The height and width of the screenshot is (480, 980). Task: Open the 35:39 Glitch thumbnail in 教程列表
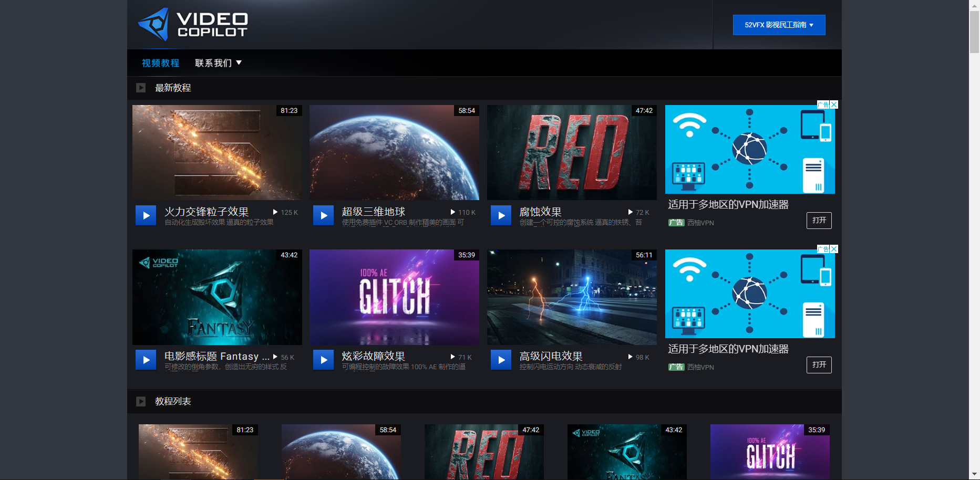click(x=770, y=452)
